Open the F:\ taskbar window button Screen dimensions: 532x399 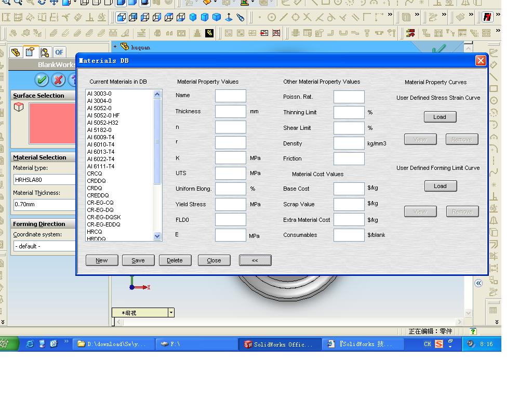tap(197, 344)
